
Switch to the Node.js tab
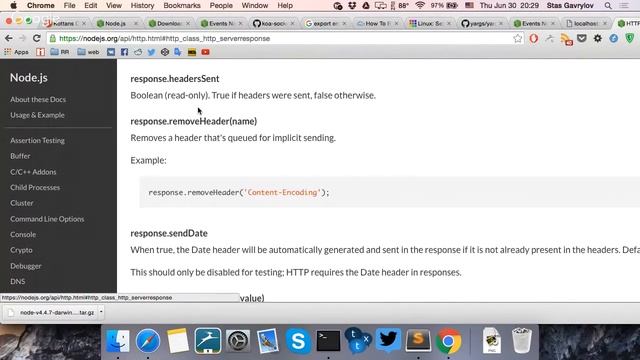[x=116, y=24]
